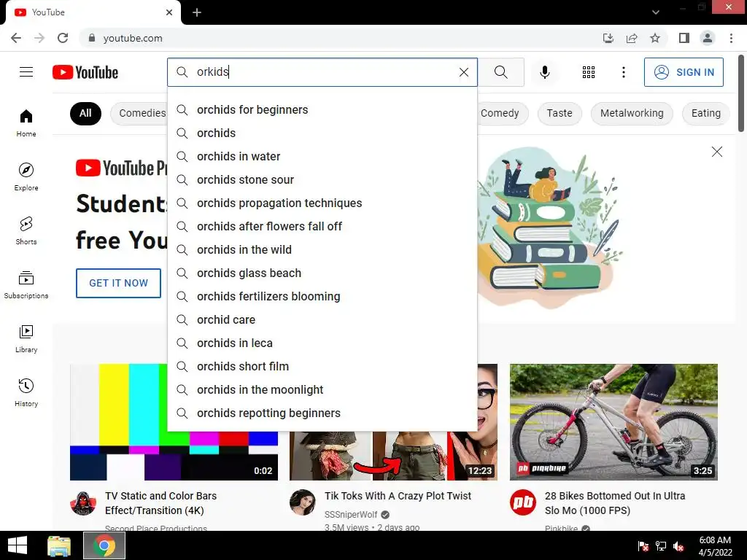Open video title '28 Bikes Bottomed Out'

(614, 503)
